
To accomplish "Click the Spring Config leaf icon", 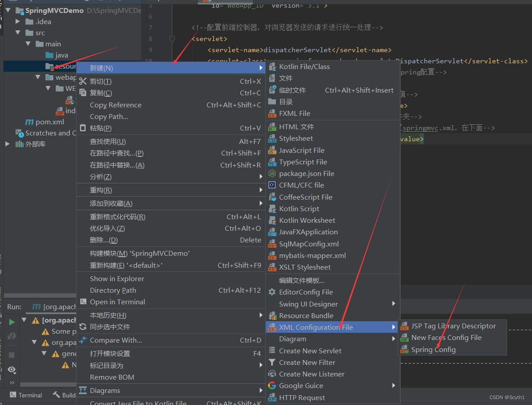I will pyautogui.click(x=404, y=350).
